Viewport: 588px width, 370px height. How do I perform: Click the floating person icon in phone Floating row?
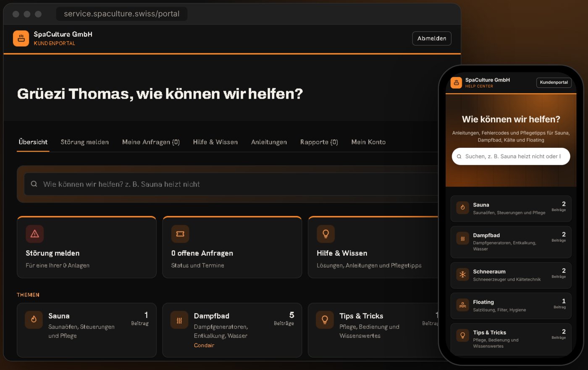[462, 305]
